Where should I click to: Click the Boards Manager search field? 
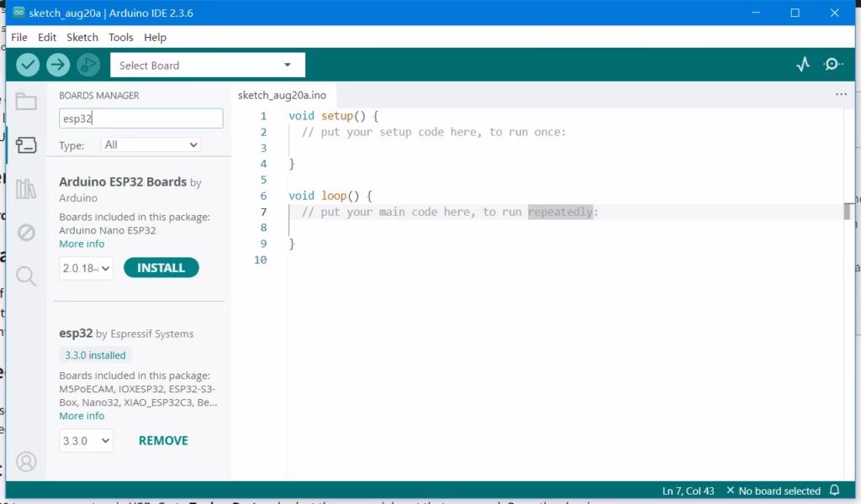coord(141,118)
